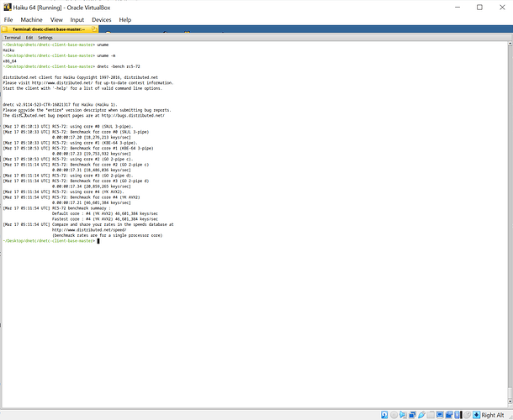513x420 pixels.
Task: Click 'Fastest core : #4 (YK AVX2)' line
Action: (x=104, y=219)
